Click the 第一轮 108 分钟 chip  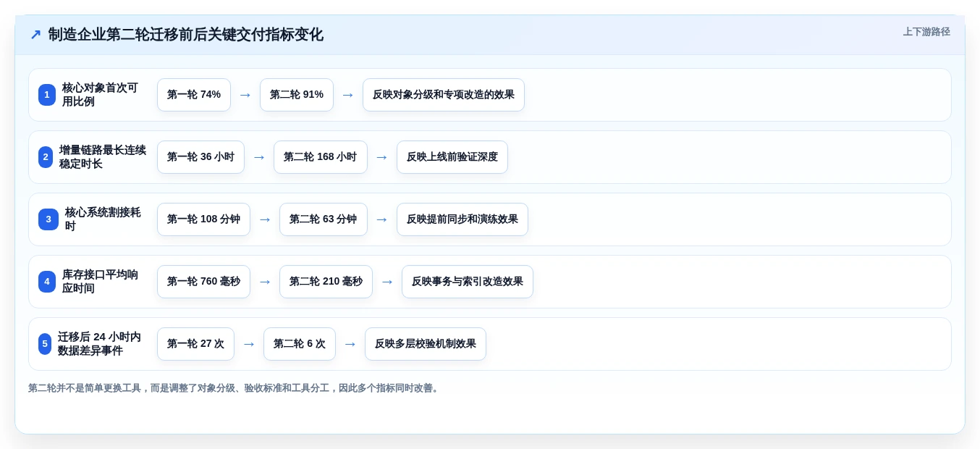[203, 219]
